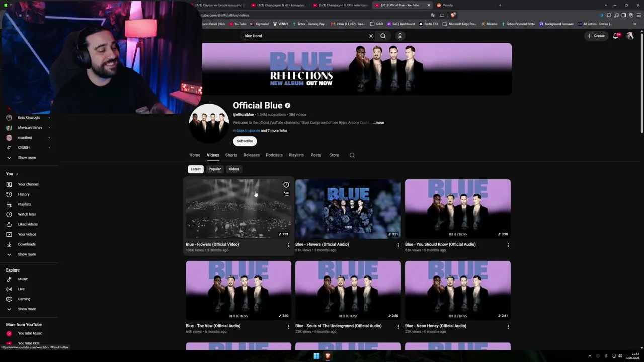644x362 pixels.
Task: Filter videos by Latest
Action: coord(196,169)
